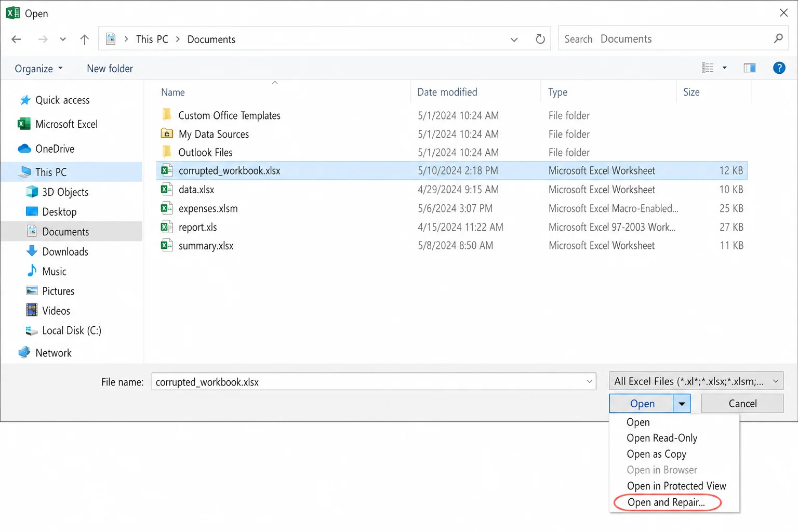This screenshot has width=798, height=532.
Task: Open the Organize menu
Action: pos(38,69)
